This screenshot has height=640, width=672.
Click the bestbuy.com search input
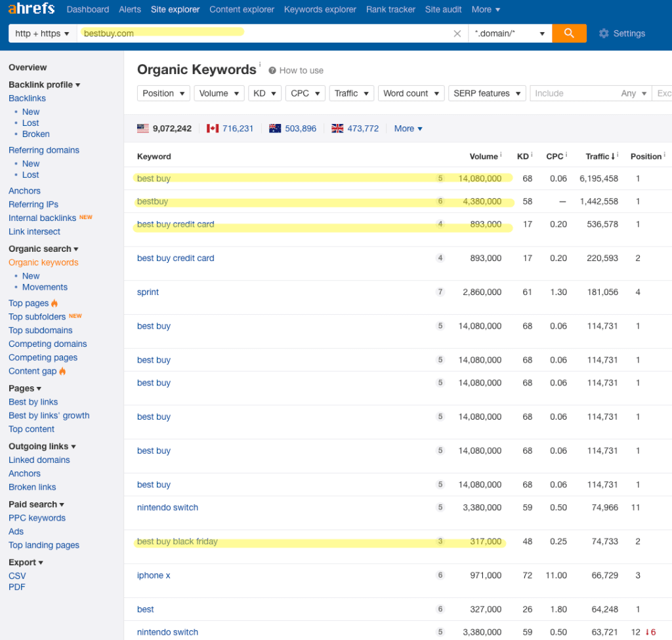[x=264, y=33]
